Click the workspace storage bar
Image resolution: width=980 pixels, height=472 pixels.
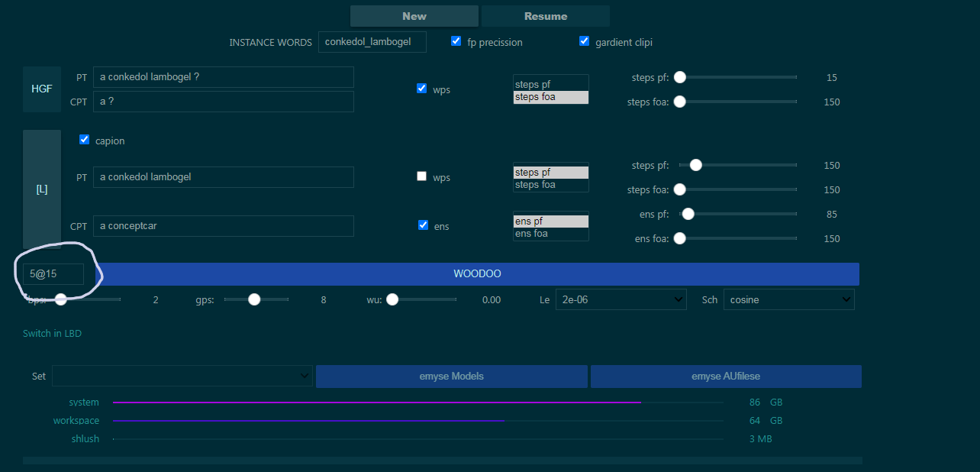(x=417, y=420)
